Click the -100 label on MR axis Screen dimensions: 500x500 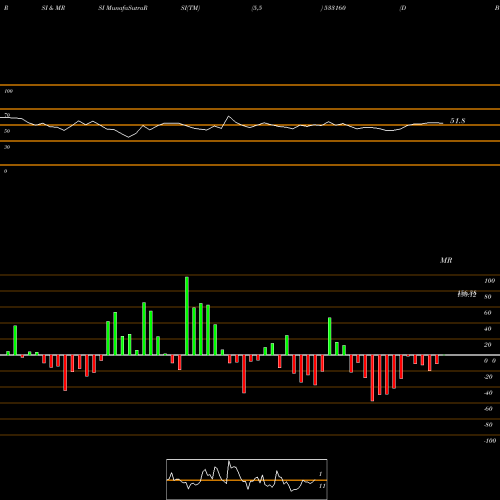490,441
